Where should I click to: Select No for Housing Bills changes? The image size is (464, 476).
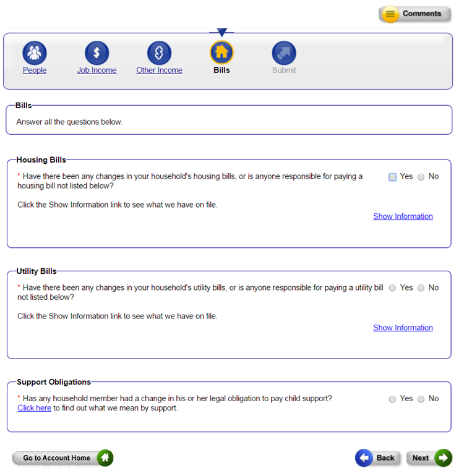click(421, 177)
